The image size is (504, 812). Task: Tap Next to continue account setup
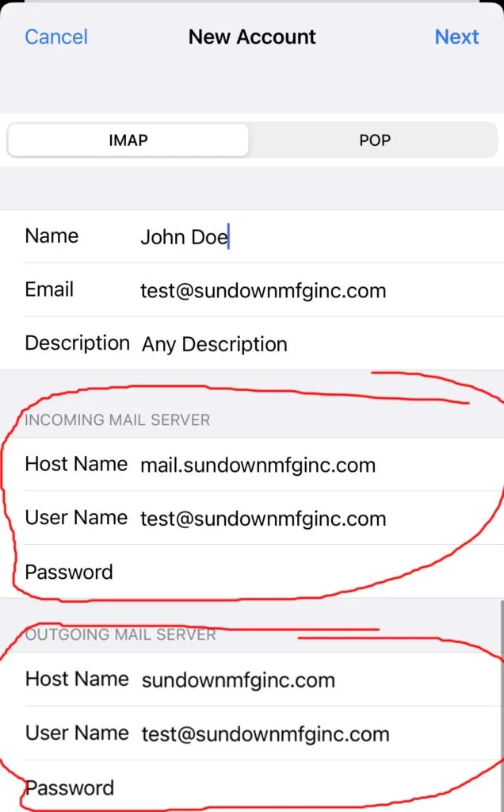coord(456,36)
